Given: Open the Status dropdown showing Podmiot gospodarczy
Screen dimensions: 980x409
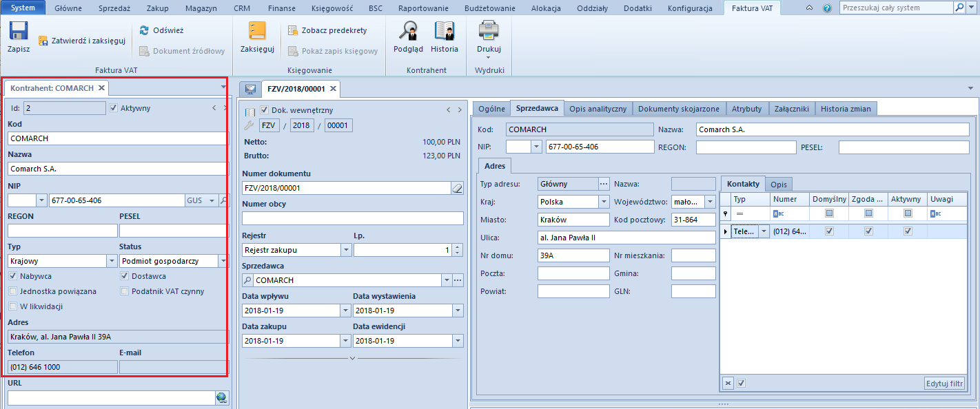Looking at the screenshot, I should coord(223,261).
